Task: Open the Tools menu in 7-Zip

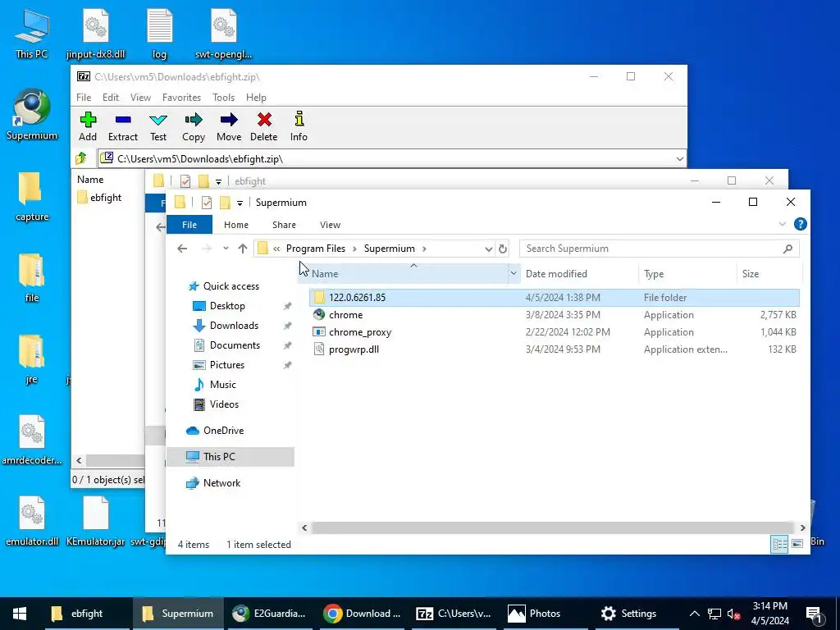Action: (x=223, y=98)
